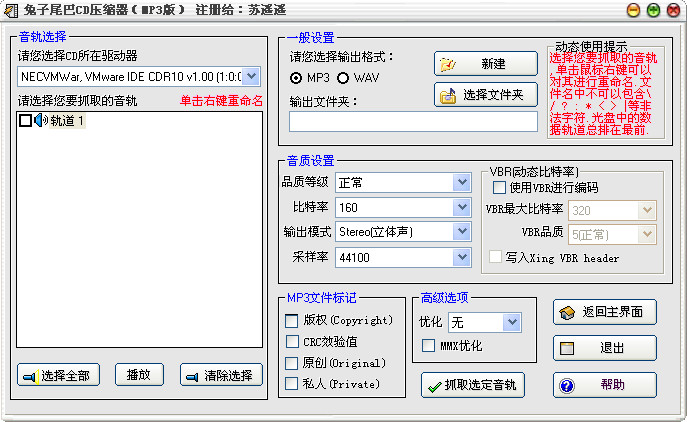Click the 抓取选定音轨 button
The image size is (687, 422).
(473, 385)
